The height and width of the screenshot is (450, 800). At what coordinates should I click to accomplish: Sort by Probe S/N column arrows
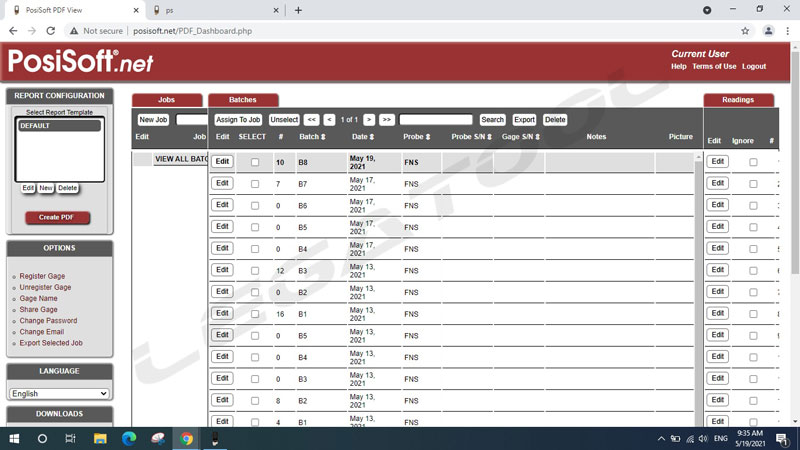(x=490, y=137)
